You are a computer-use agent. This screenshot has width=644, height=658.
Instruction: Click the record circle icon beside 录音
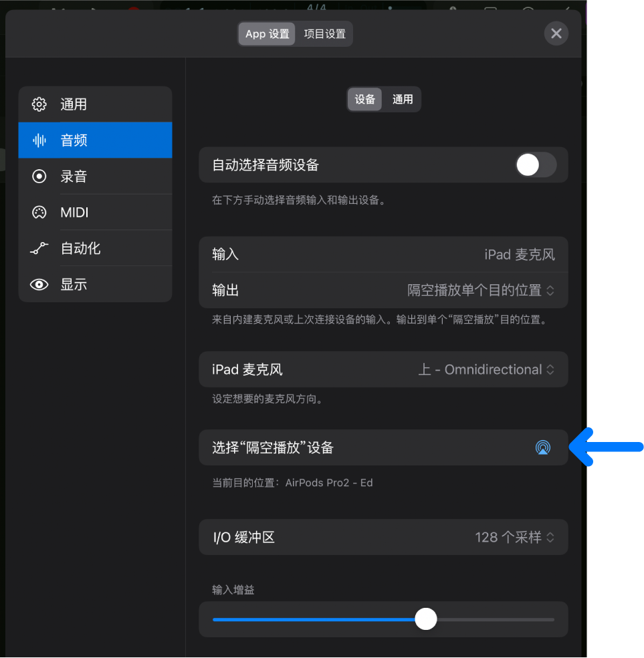39,177
